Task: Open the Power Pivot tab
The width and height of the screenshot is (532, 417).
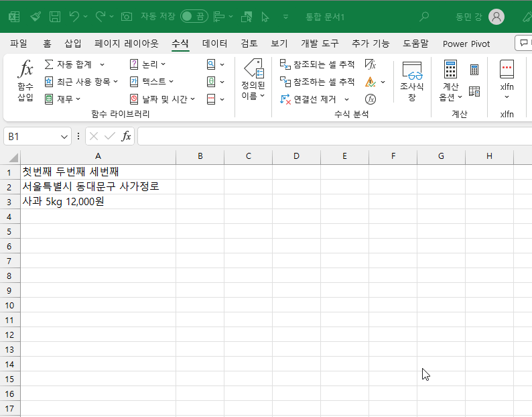Action: (x=466, y=44)
